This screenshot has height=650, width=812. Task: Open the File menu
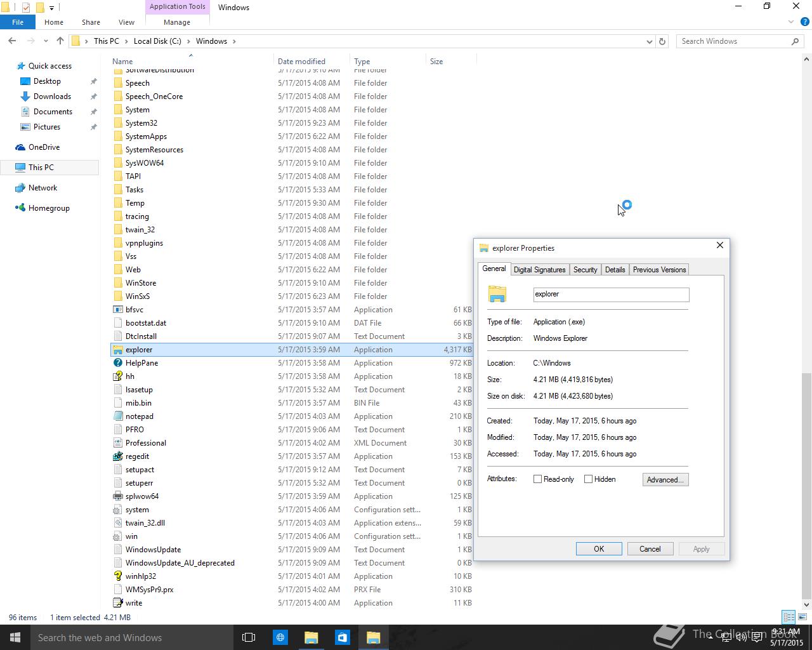(x=18, y=22)
